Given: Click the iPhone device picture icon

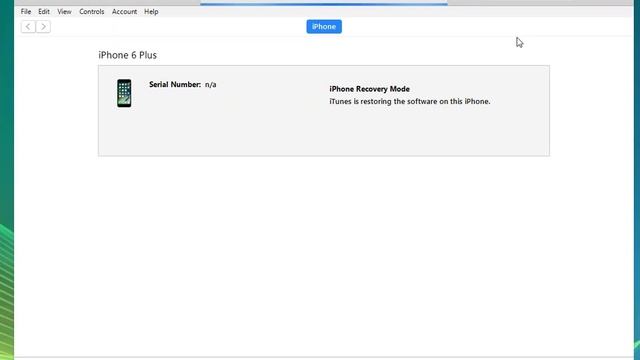Looking at the screenshot, I should tap(124, 93).
